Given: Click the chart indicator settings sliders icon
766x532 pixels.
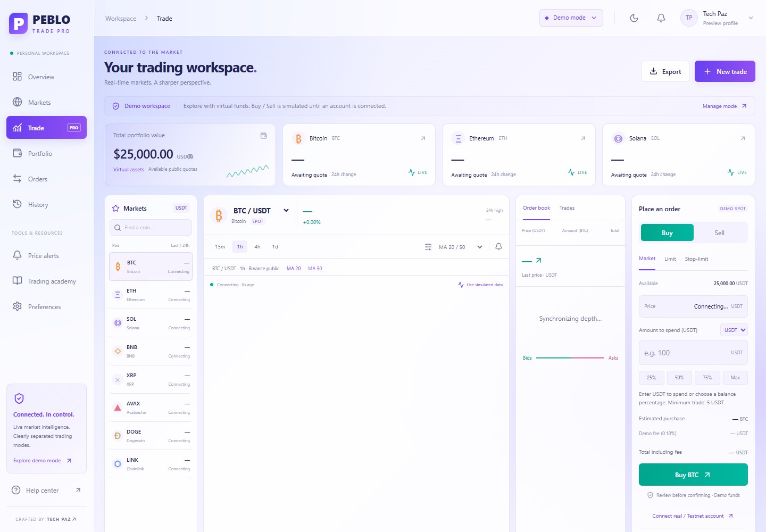Looking at the screenshot, I should point(428,247).
